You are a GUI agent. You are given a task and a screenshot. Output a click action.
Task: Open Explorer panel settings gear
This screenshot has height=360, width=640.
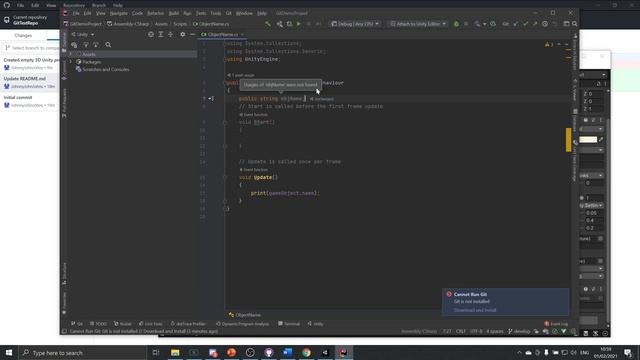182,35
